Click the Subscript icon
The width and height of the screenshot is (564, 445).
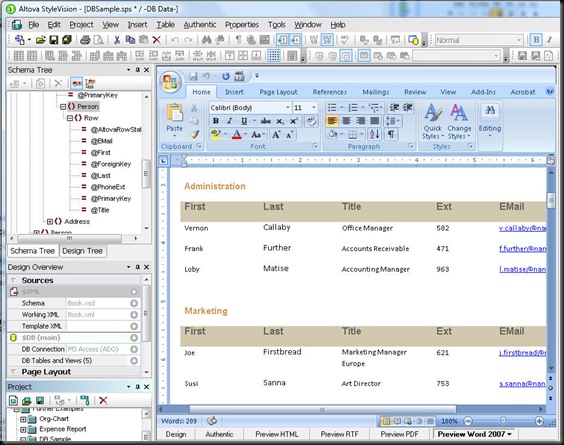tap(280, 121)
